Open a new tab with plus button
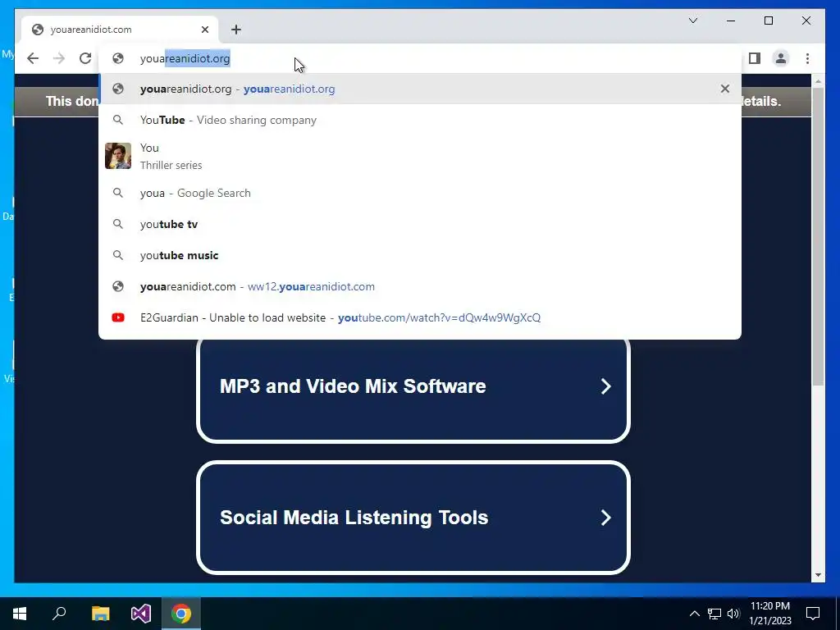Screen dimensions: 840x630 [236, 30]
